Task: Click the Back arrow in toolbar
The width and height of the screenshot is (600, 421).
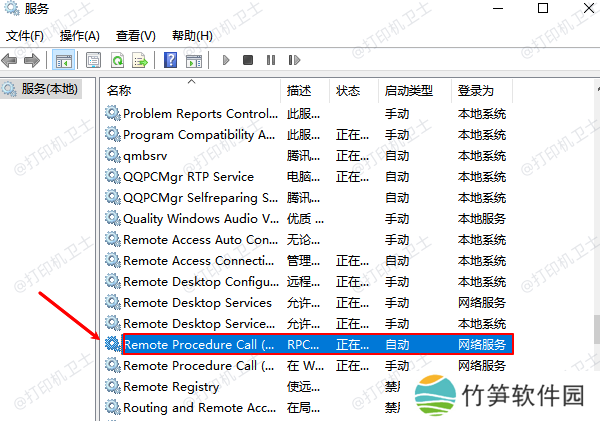Action: pos(11,60)
